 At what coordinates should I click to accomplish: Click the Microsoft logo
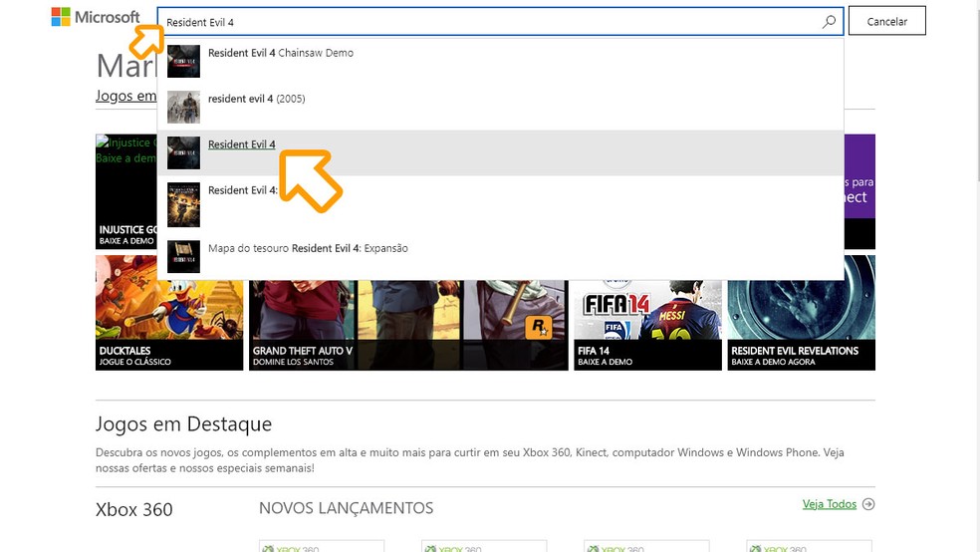tap(96, 17)
